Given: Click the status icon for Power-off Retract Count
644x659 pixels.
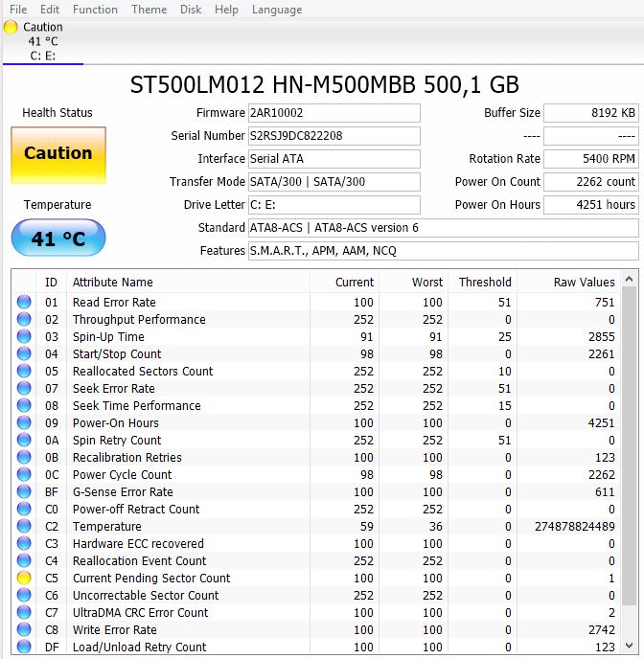Looking at the screenshot, I should pos(24,509).
